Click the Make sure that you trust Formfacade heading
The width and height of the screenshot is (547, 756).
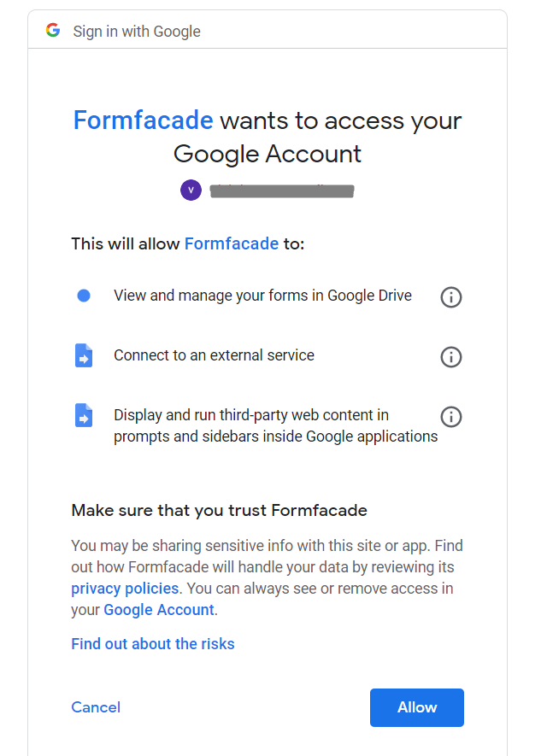click(221, 510)
